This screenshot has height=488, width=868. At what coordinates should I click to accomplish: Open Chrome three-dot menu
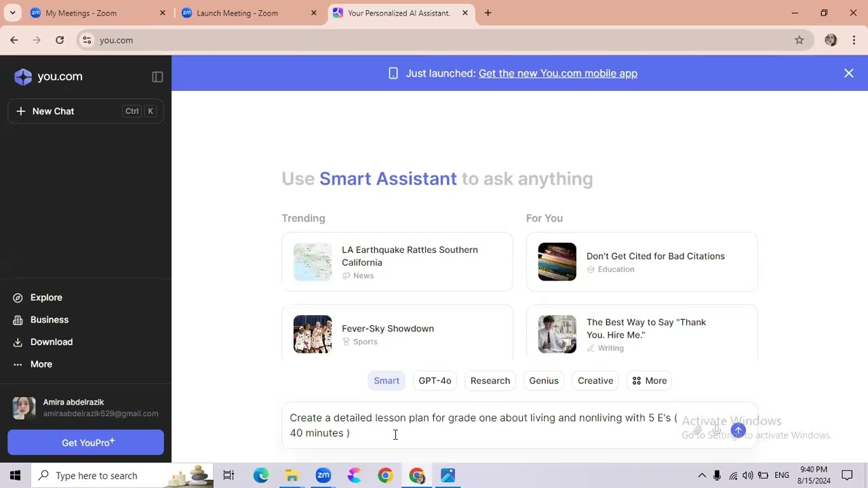tap(854, 40)
